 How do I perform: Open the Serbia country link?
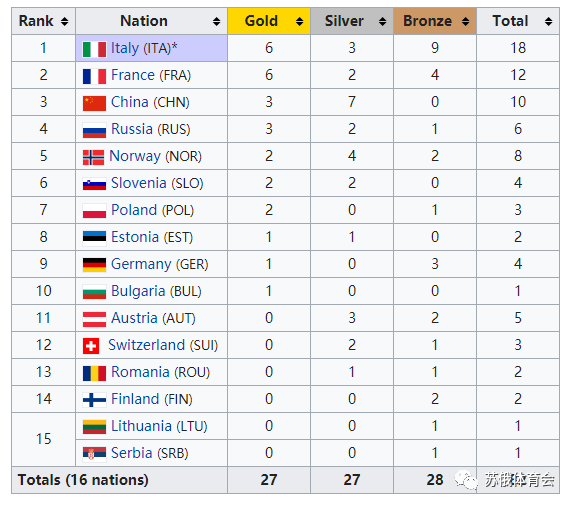click(132, 453)
